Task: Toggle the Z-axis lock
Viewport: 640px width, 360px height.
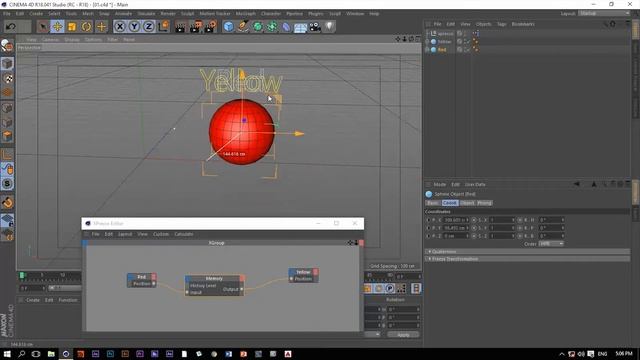Action: coord(149,27)
